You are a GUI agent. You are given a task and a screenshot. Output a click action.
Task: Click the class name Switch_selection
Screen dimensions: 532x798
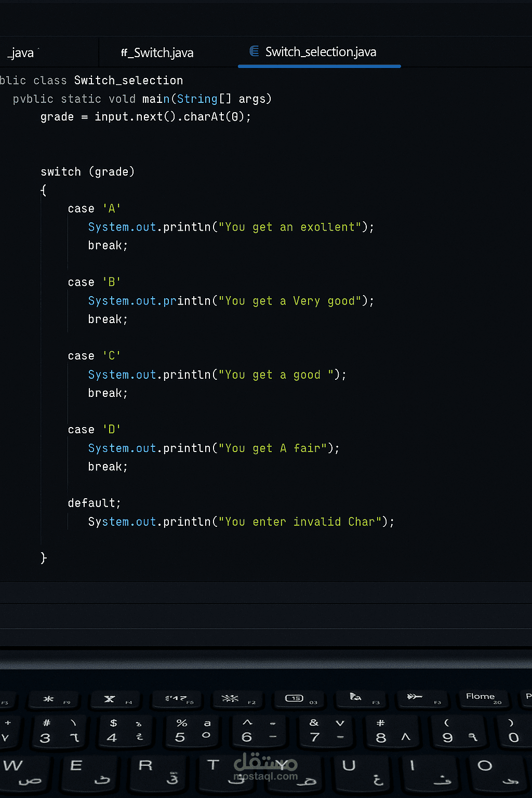click(x=128, y=81)
